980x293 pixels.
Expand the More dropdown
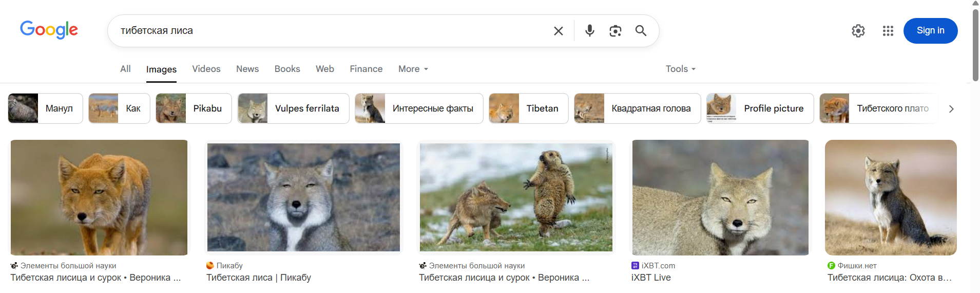click(x=413, y=69)
